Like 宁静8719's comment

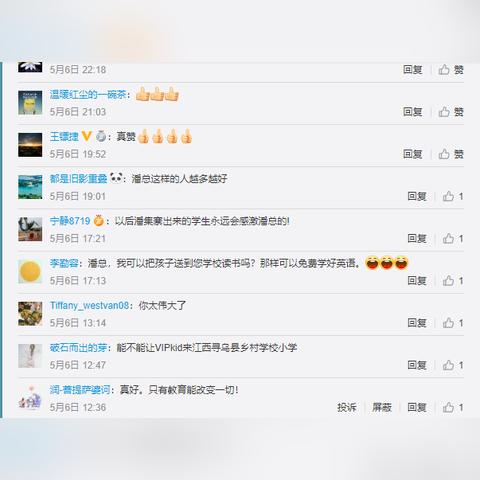pyautogui.click(x=453, y=238)
